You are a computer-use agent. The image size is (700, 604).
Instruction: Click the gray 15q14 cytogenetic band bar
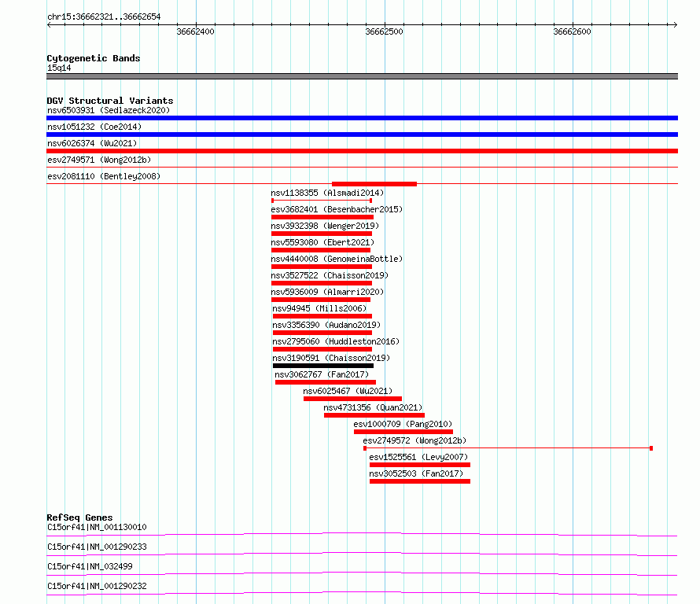tap(362, 76)
